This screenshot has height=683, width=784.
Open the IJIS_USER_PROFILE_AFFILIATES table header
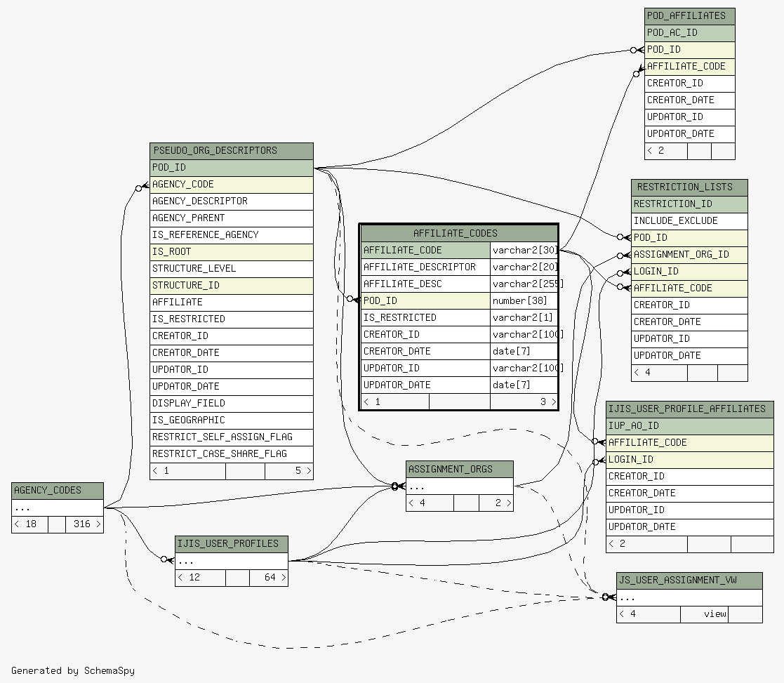689,409
